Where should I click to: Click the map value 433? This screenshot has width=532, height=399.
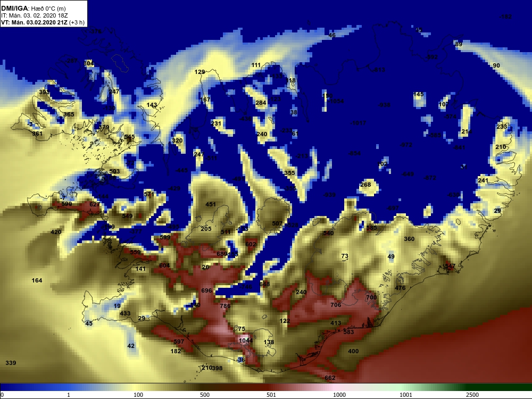click(125, 313)
